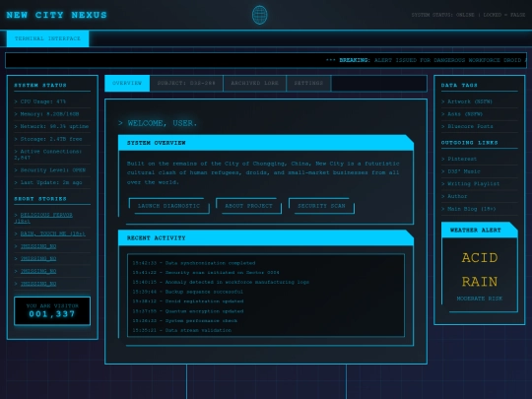Click the Welcome, User heading
The height and width of the screenshot is (399, 532).
point(158,123)
